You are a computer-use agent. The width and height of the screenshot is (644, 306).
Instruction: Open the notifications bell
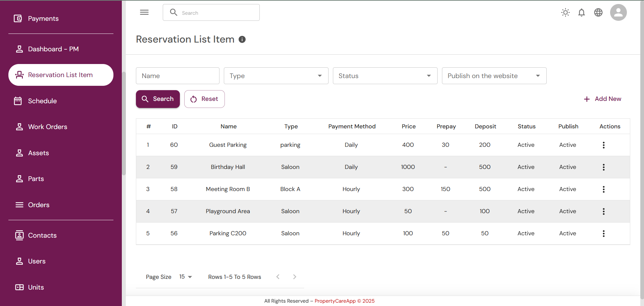582,13
